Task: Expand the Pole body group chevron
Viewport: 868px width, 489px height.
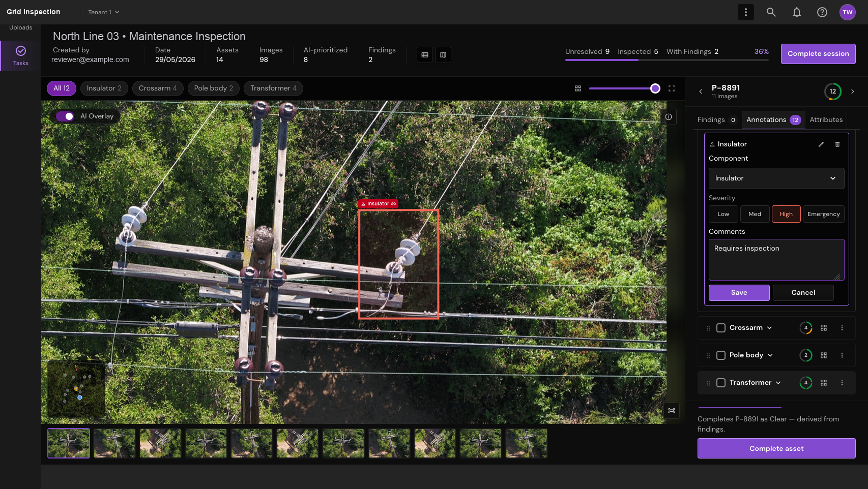Action: (770, 355)
